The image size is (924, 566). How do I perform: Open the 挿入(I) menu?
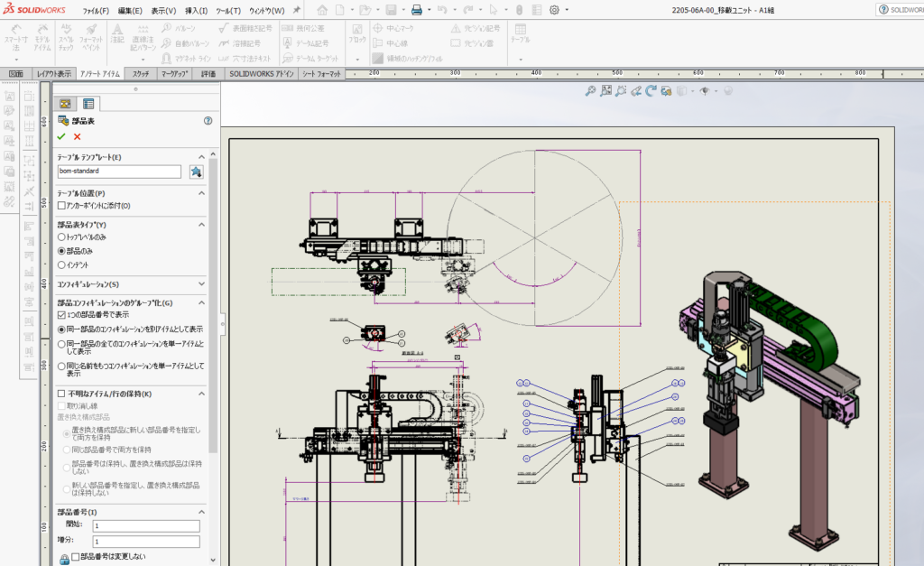(x=195, y=11)
